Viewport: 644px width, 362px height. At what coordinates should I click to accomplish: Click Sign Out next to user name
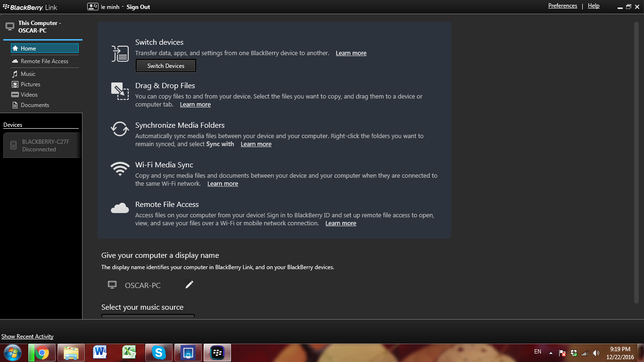(138, 7)
